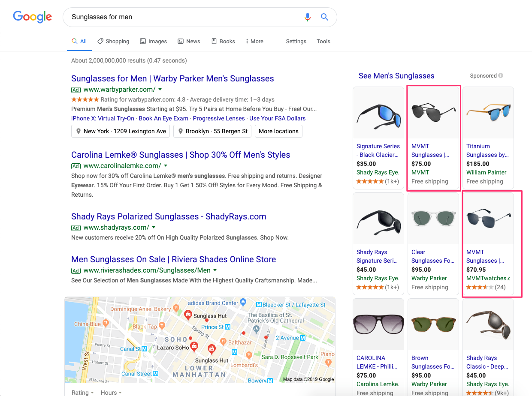The width and height of the screenshot is (532, 396).
Task: Open Shady Rays Polarized Sunglasses link
Action: point(169,216)
